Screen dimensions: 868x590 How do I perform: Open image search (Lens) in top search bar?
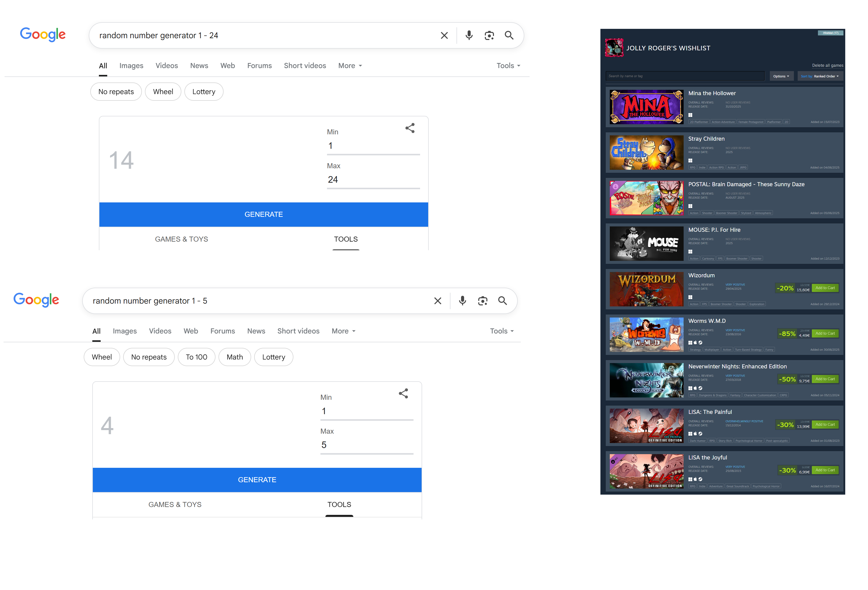pos(489,35)
